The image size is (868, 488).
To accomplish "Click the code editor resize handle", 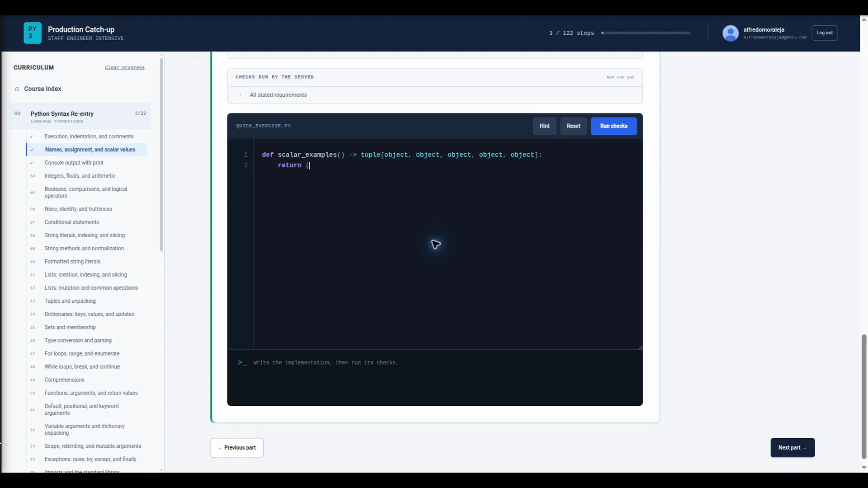I will click(x=640, y=347).
